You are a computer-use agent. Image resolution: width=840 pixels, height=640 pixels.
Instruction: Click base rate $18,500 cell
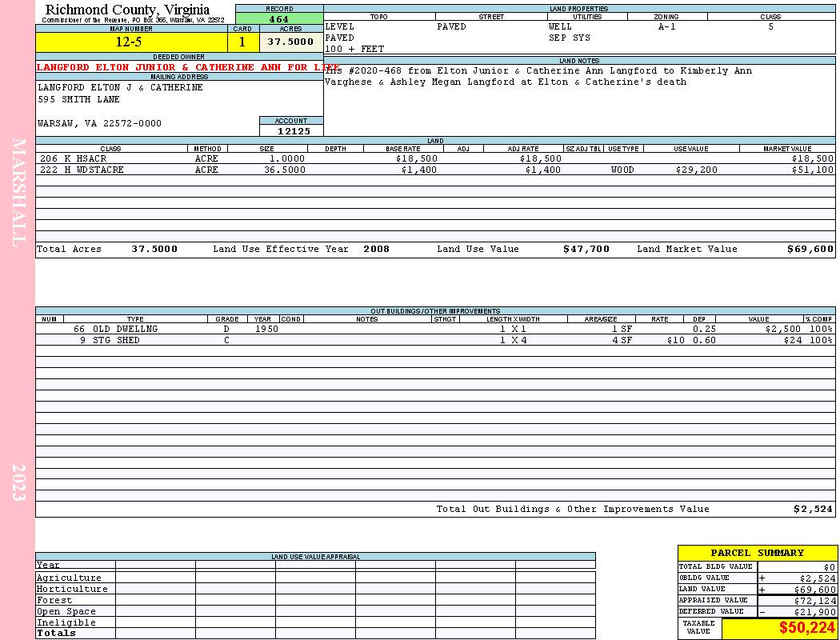pyautogui.click(x=417, y=158)
